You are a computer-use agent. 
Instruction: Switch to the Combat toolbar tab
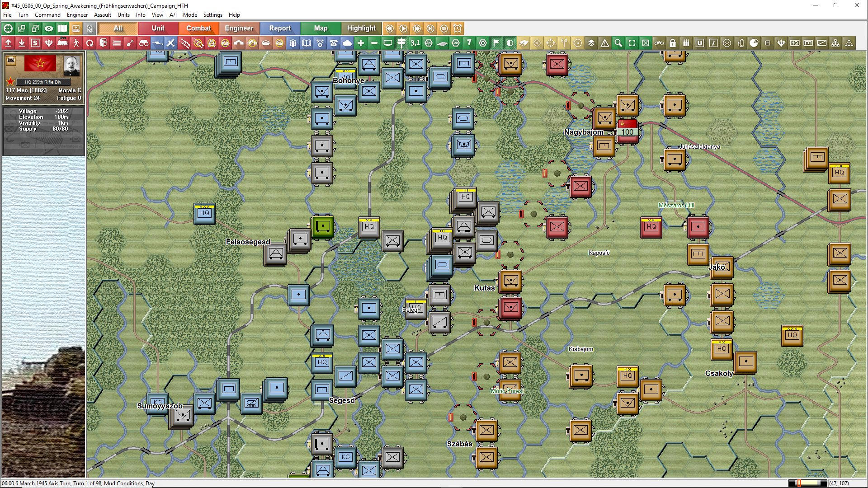pos(198,28)
